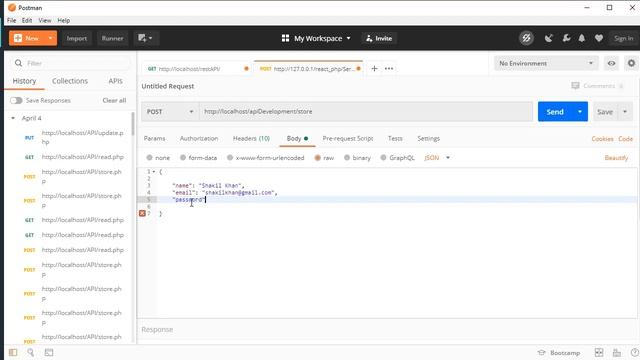This screenshot has height=360, width=640.
Task: Open the tab options three-dots menu
Action: (x=389, y=69)
